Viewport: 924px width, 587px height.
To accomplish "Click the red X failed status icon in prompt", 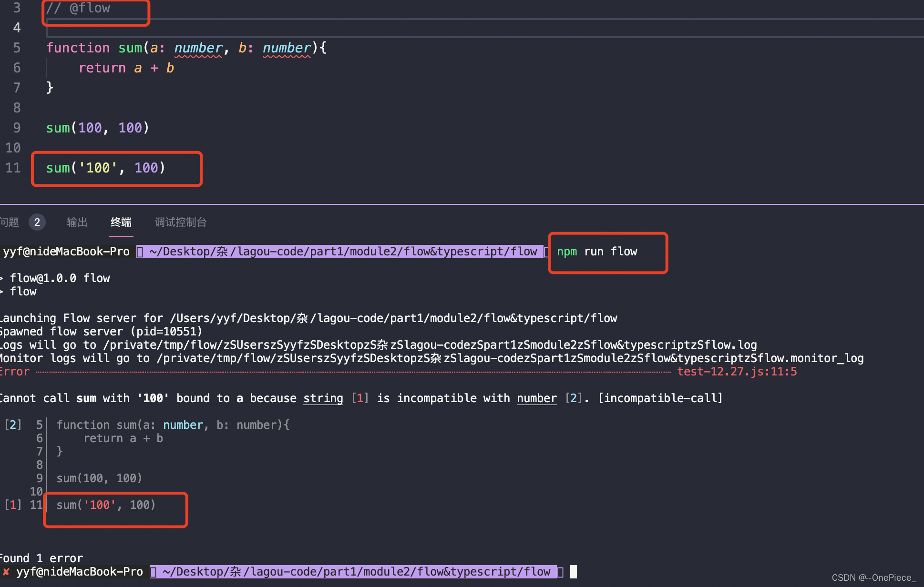I will [6, 572].
